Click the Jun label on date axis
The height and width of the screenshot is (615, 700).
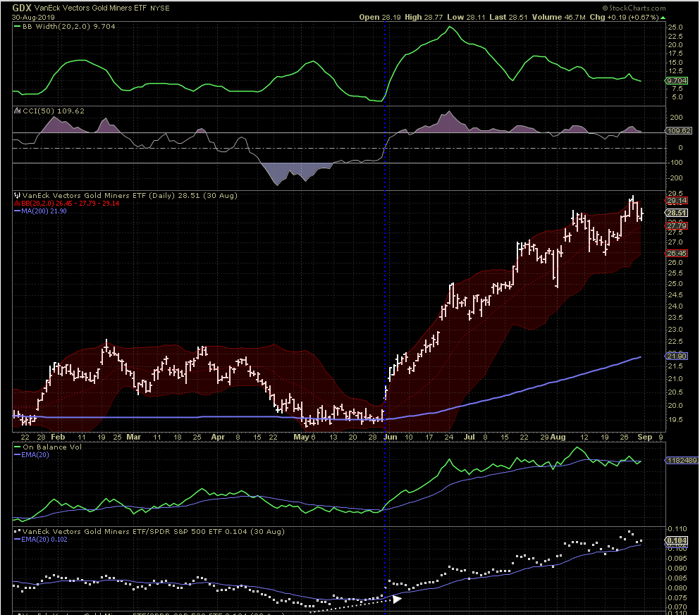(x=390, y=437)
